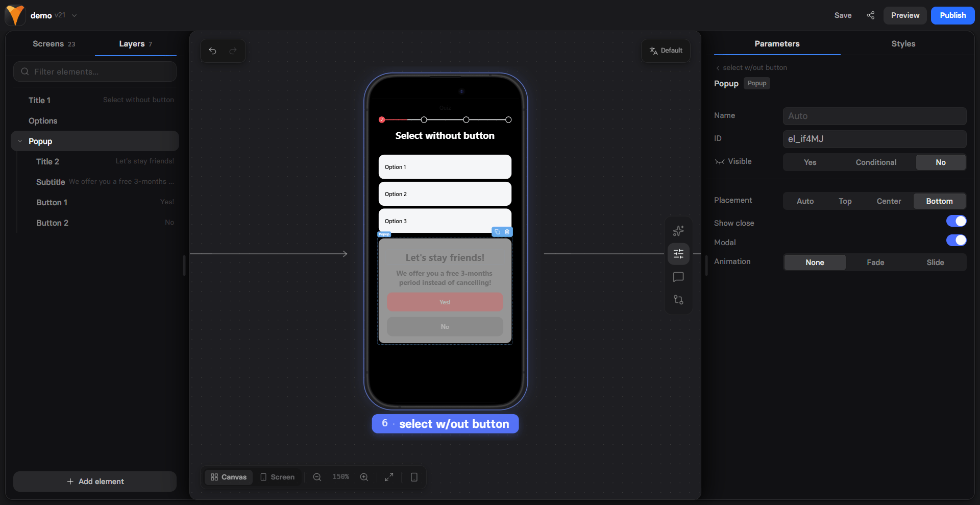Click the ID field el_if4MJ
Viewport: 980px width, 505px height.
pos(874,139)
